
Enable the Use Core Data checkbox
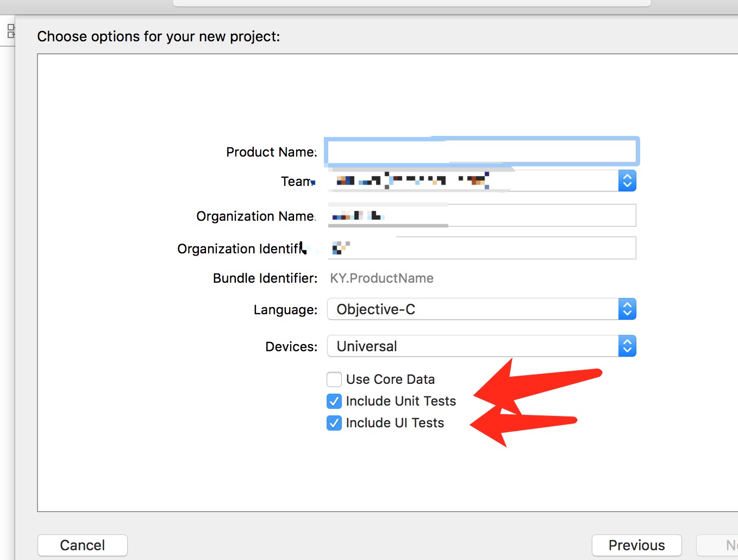point(334,379)
